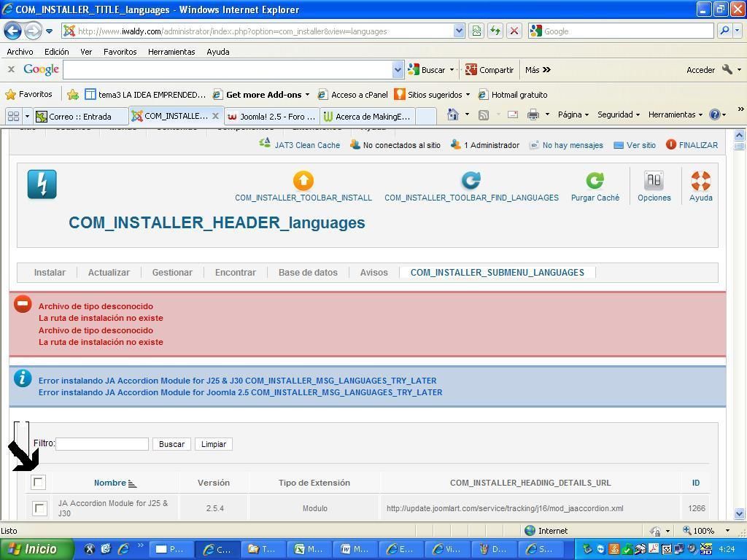The width and height of the screenshot is (747, 560).
Task: Expand the Sitios sugeridos dropdown
Action: 468,94
